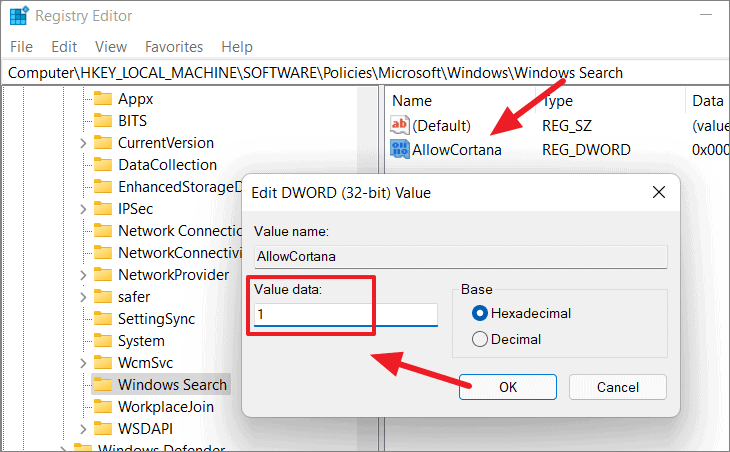730x452 pixels.
Task: Expand the WSDAPI tree node
Action: [83, 429]
